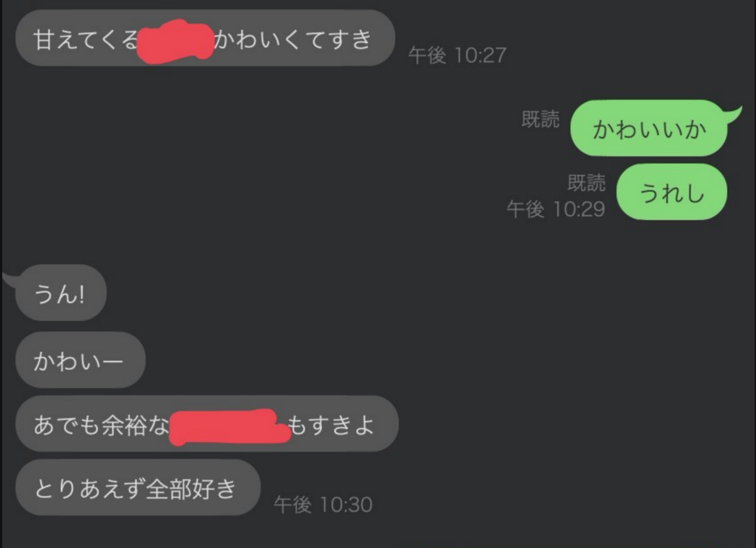Viewport: 756px width, 548px height.
Task: Tap the とりあえず全部好き message bubble
Action: [137, 487]
